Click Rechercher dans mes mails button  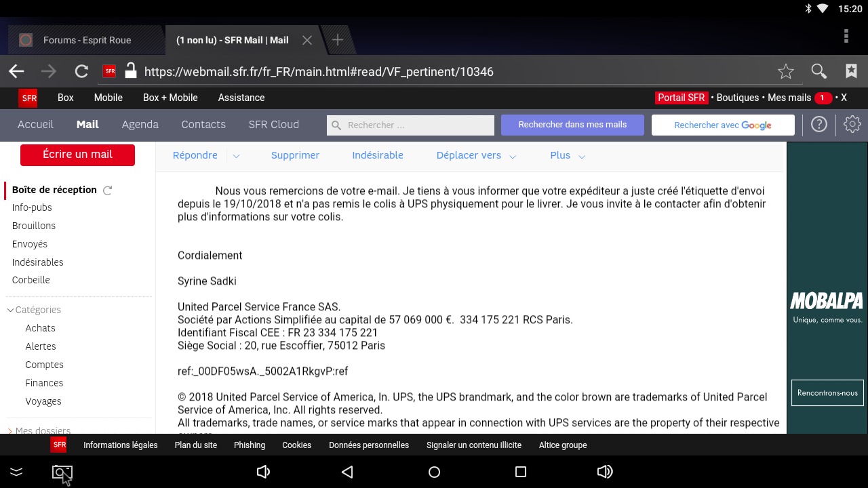pyautogui.click(x=572, y=125)
